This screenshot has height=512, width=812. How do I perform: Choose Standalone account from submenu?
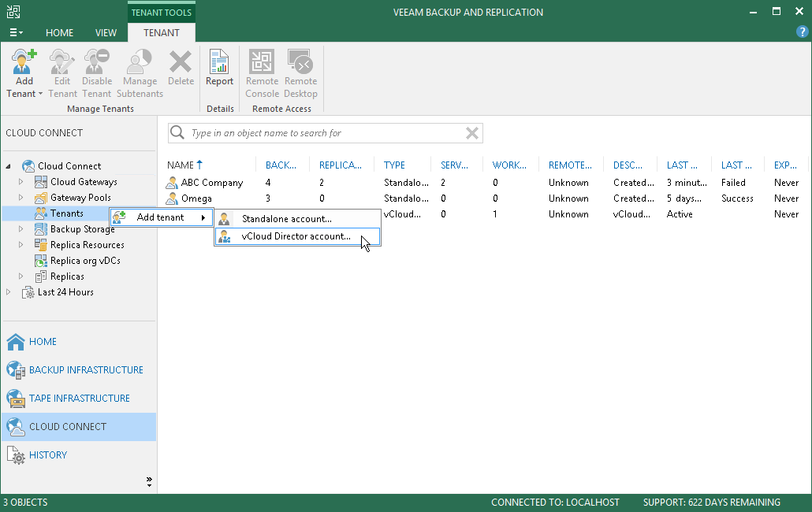[298, 219]
